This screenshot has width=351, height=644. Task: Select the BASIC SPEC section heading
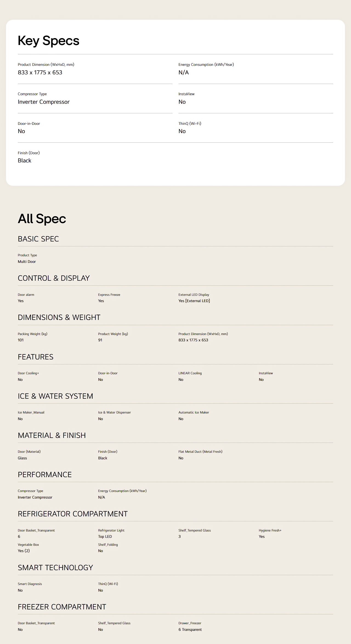point(38,239)
